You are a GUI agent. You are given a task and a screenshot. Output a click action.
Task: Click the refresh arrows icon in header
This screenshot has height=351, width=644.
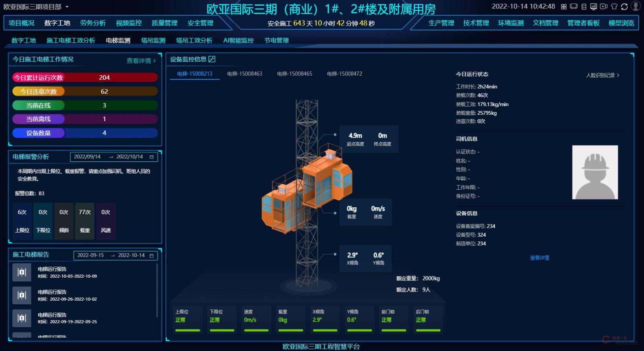coord(624,6)
